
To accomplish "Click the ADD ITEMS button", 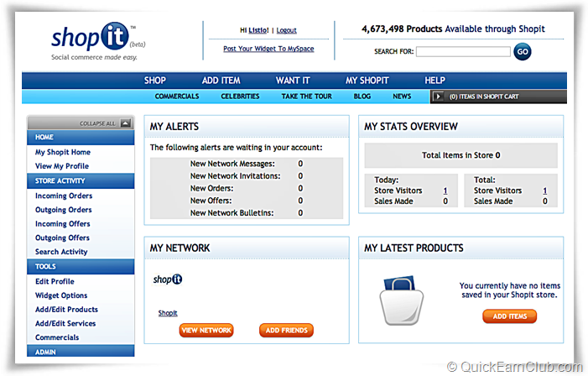I will (510, 316).
